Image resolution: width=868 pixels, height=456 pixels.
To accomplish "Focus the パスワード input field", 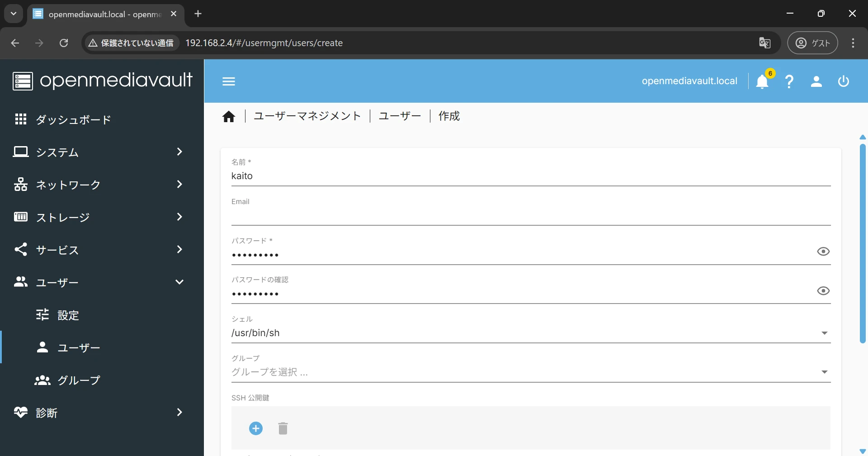I will tap(522, 255).
